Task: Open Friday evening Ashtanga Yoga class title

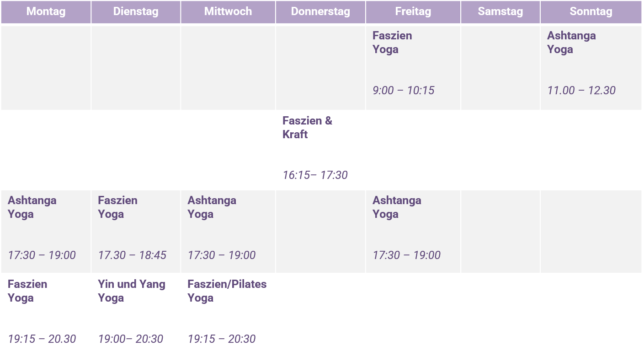Action: [397, 207]
